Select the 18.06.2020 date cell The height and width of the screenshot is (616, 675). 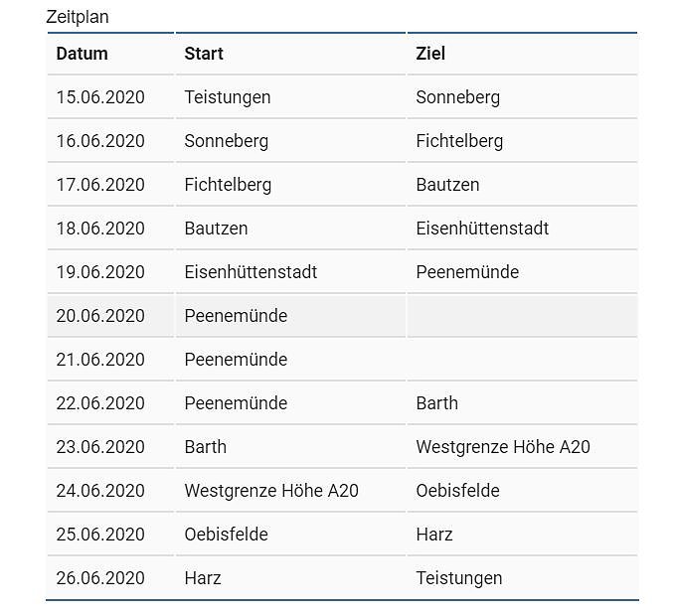(x=100, y=229)
